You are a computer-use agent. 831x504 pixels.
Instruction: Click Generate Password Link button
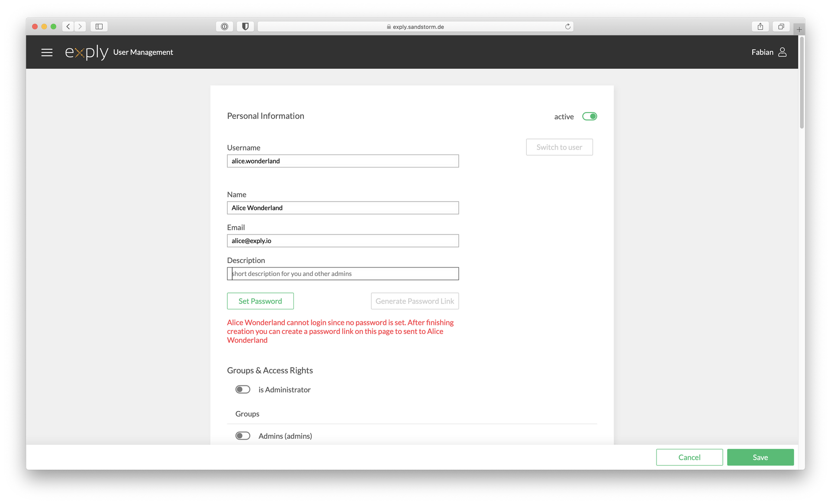(x=414, y=300)
